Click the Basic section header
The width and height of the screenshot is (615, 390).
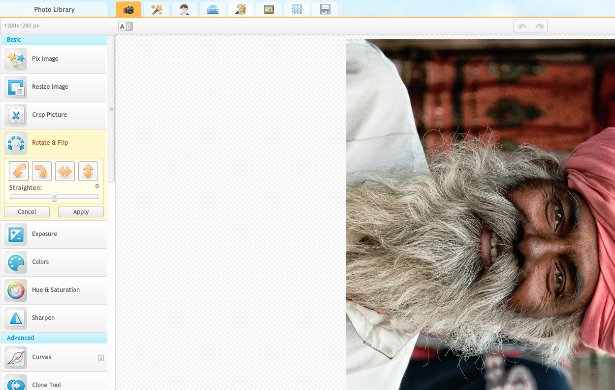[54, 40]
